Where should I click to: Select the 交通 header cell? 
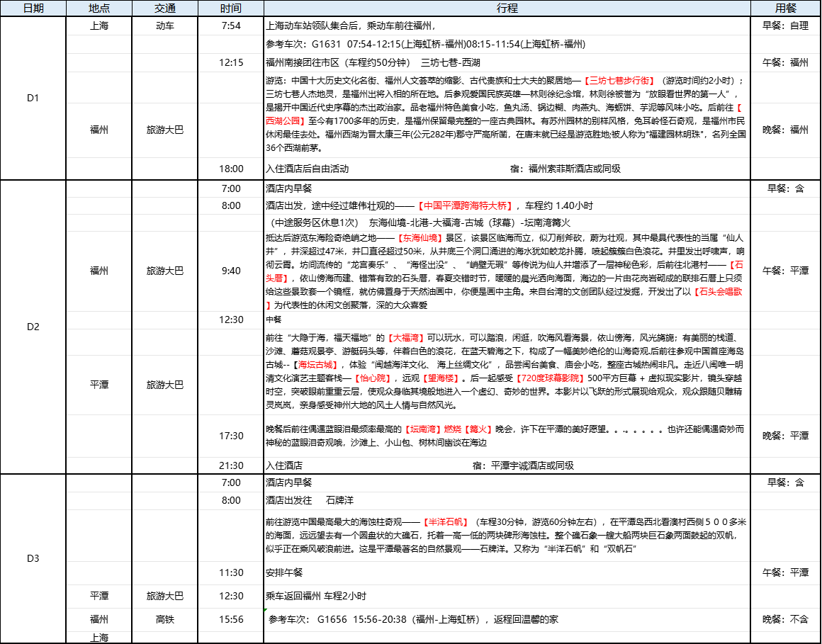(x=164, y=9)
